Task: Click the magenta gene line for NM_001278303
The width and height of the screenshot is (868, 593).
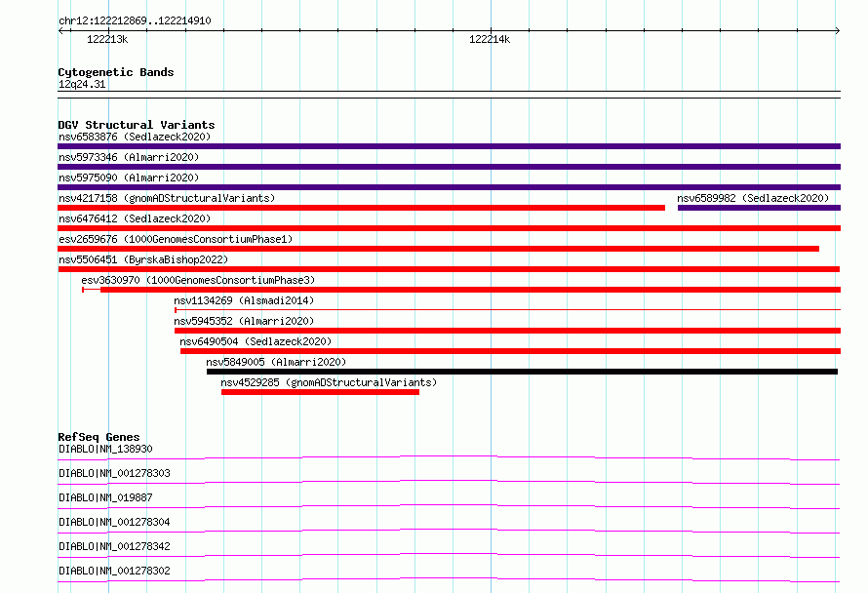Action: tap(449, 482)
